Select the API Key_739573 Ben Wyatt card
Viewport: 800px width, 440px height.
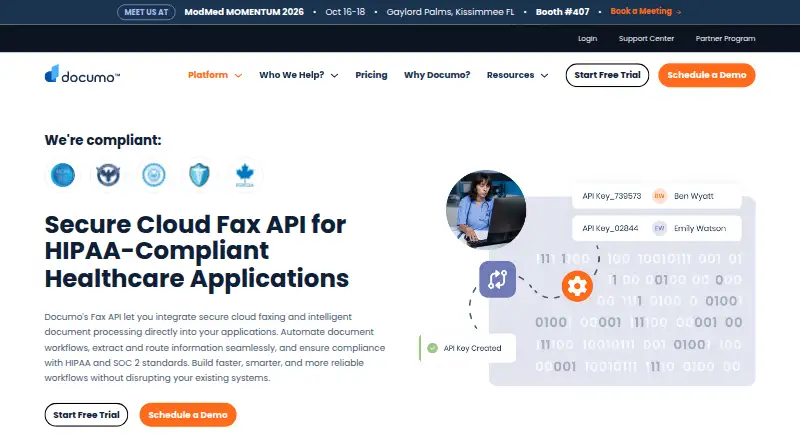click(657, 196)
